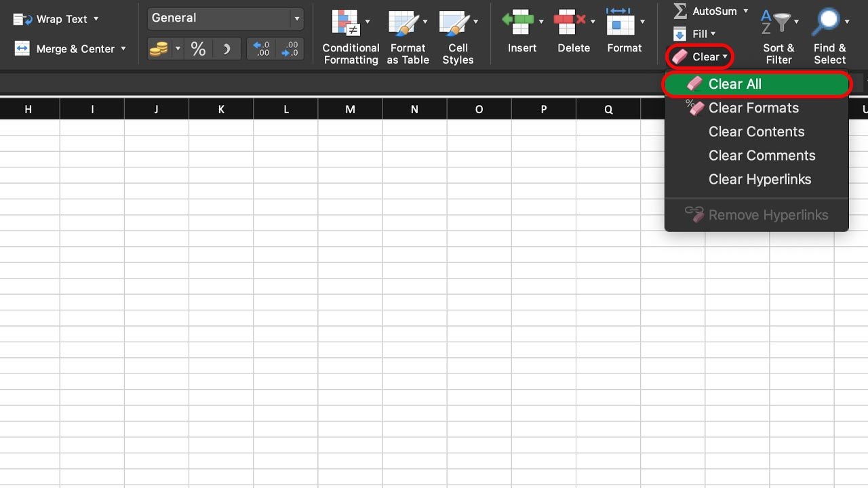Screen dimensions: 868x488
Task: Expand the Merge & Center options arrow
Action: 123,49
